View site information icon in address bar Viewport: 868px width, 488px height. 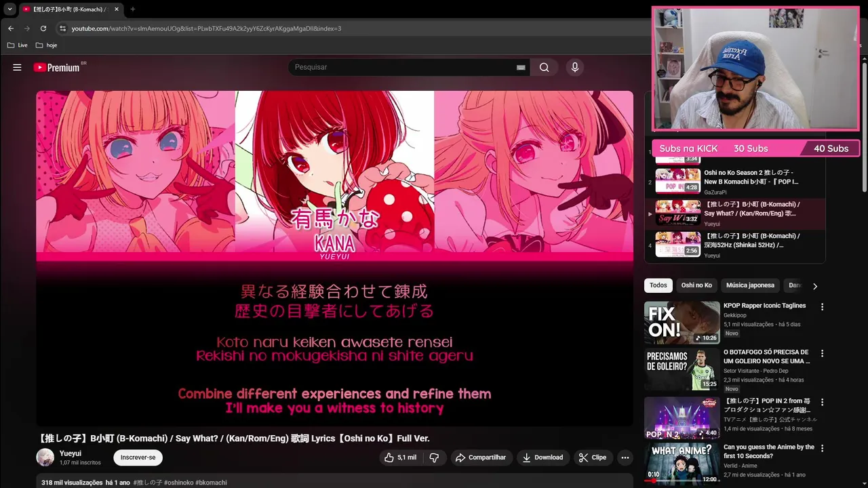(x=62, y=28)
